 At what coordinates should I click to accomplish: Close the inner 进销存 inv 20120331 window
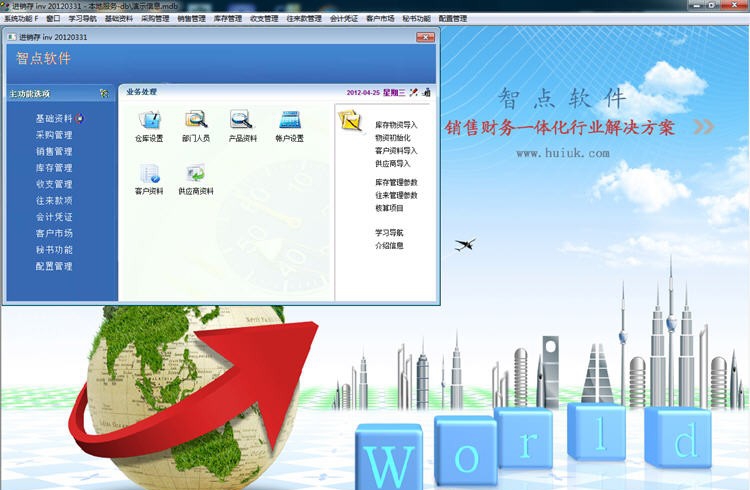[425, 37]
